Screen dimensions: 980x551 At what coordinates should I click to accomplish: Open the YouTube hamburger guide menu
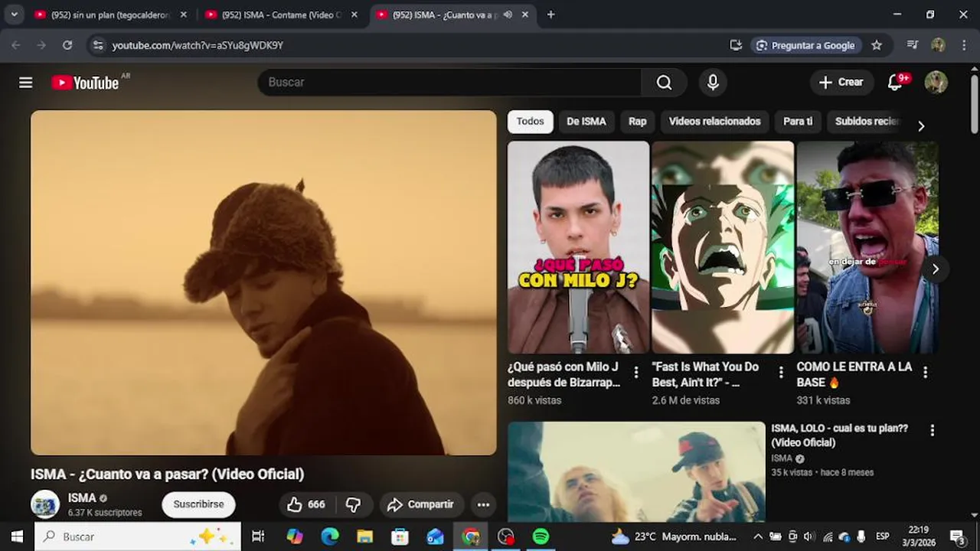coord(26,83)
